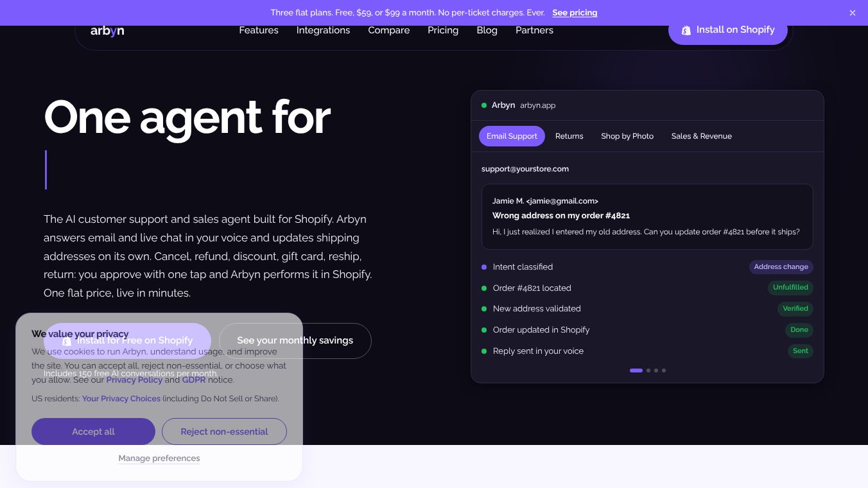Open the Sales & Revenue tab
This screenshot has width=868, height=488.
coord(702,136)
